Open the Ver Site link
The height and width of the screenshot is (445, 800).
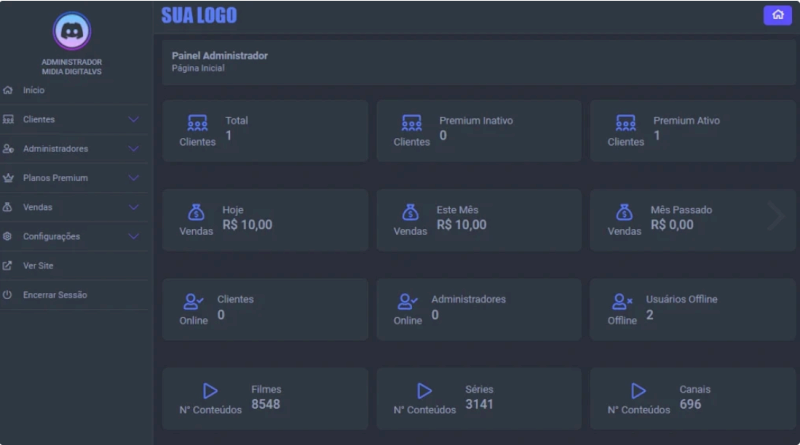(38, 266)
